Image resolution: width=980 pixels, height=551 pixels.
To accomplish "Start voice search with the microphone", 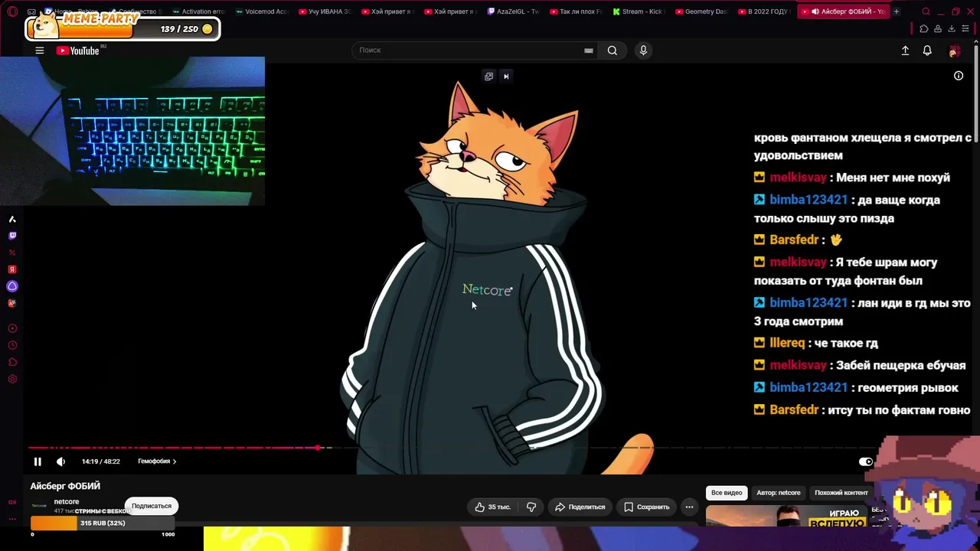I will pyautogui.click(x=643, y=51).
